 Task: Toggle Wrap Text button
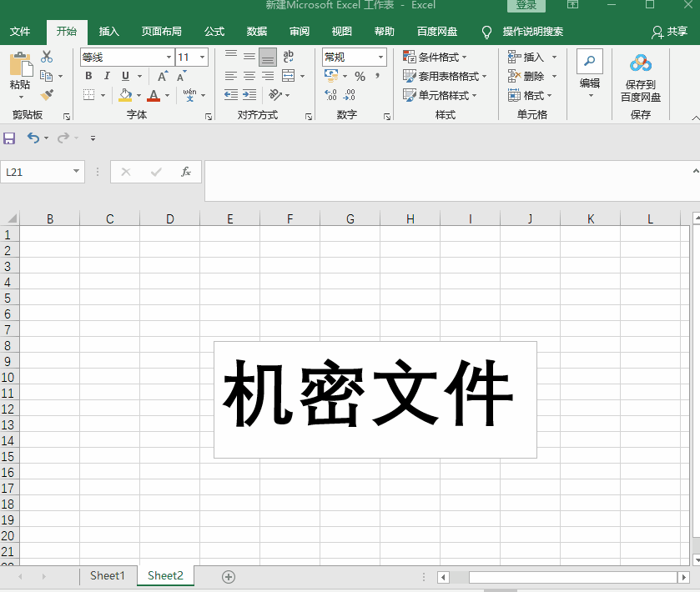(289, 57)
